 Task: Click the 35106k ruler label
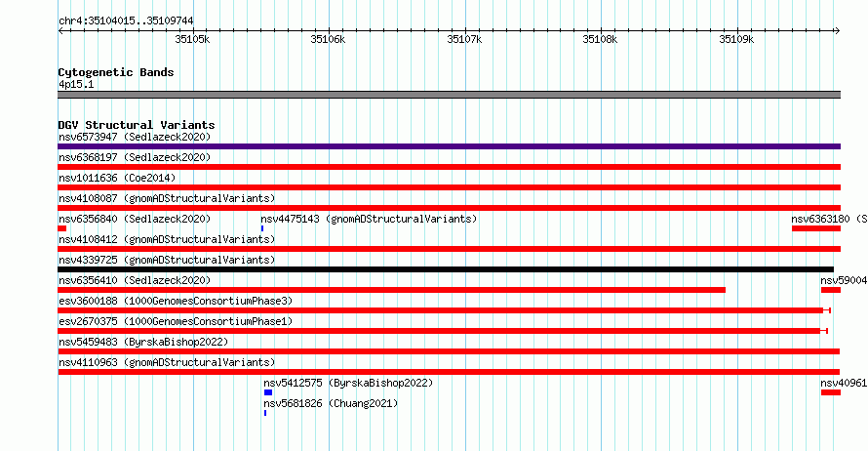pos(328,39)
